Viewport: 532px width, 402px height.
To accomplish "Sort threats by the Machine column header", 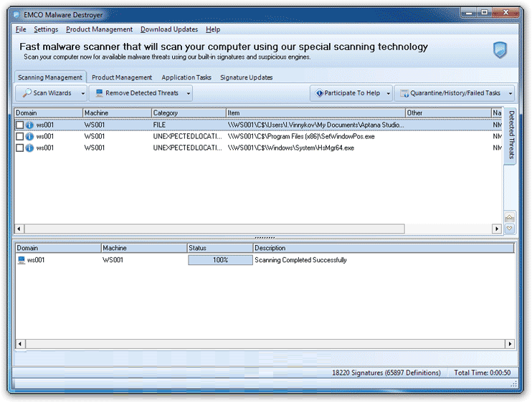I will pyautogui.click(x=117, y=113).
